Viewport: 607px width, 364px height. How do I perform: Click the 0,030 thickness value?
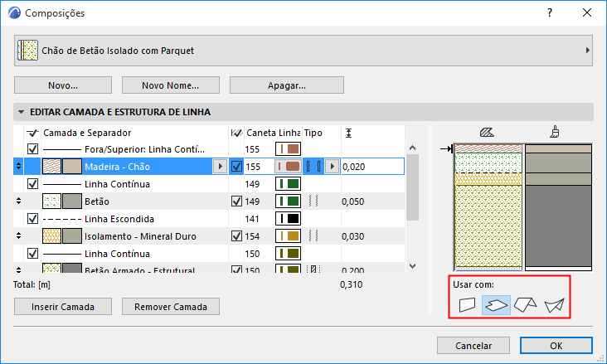tap(352, 236)
